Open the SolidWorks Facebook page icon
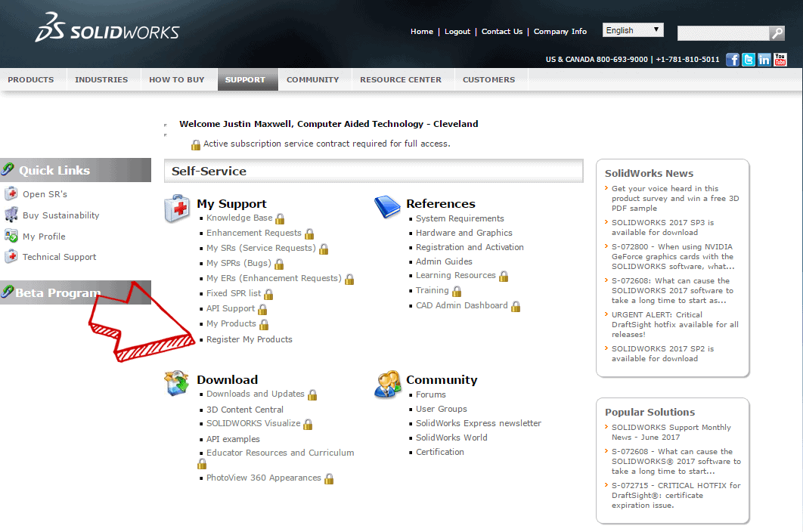 [733, 60]
